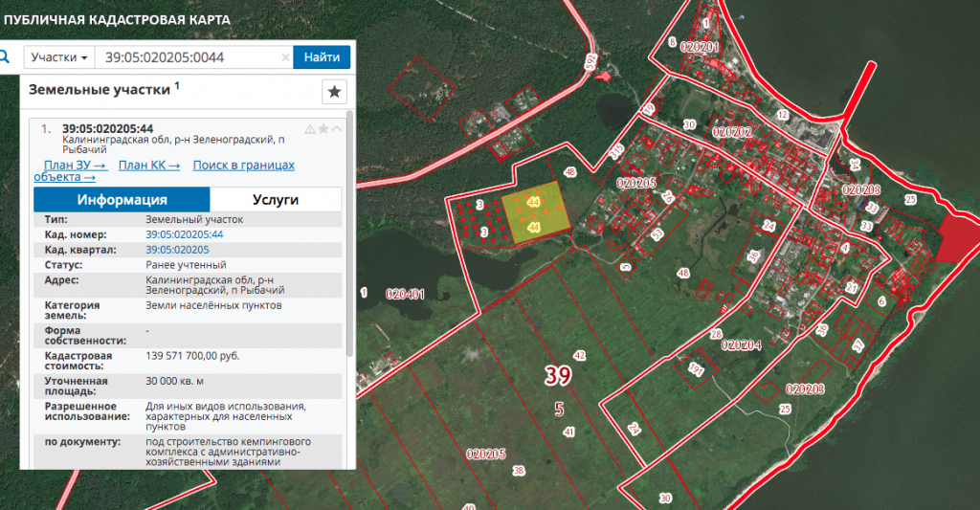Screen dimensions: 980x510
Task: Clear the search field with the X
Action: point(285,58)
